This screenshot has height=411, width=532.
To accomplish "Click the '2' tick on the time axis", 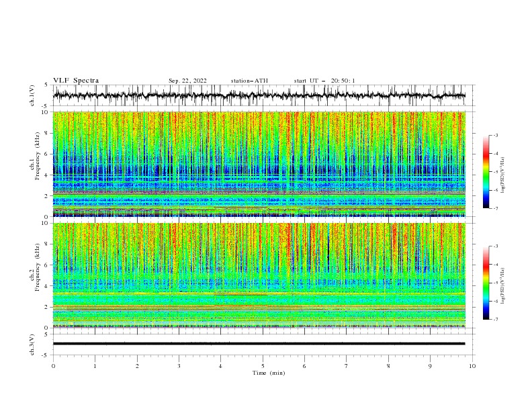I will click(x=137, y=366).
